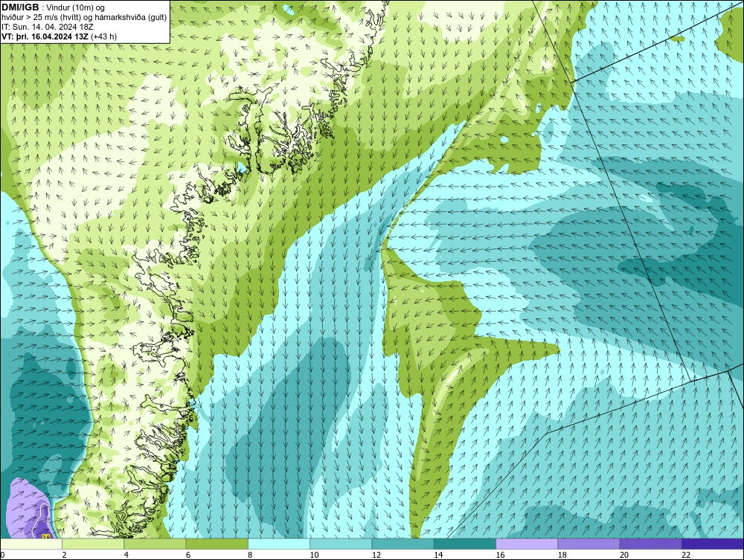Click the '(+43 h)' forecast offset text

click(x=103, y=36)
